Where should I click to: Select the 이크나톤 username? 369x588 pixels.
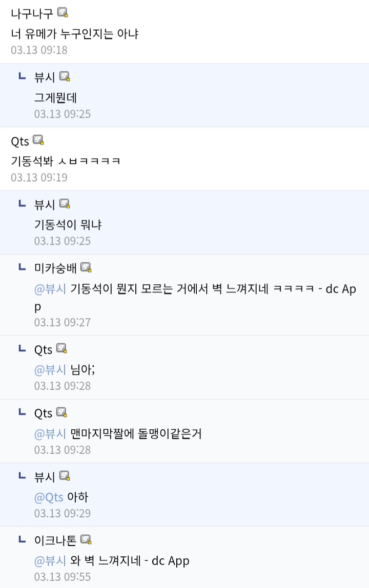[x=55, y=540]
